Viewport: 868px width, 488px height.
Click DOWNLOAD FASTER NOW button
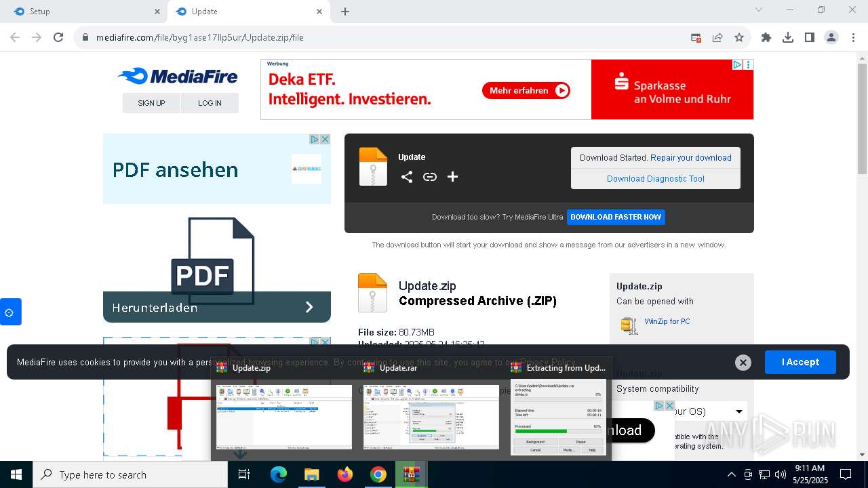(616, 217)
